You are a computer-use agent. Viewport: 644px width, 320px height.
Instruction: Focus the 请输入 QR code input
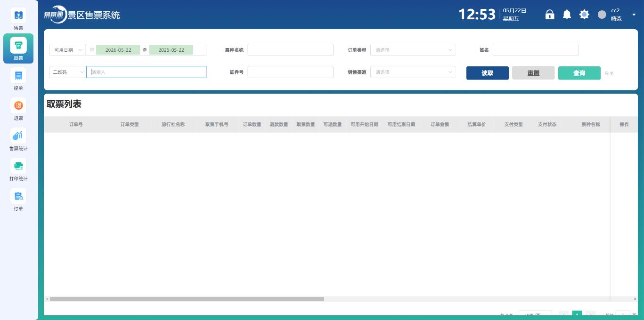coord(146,72)
